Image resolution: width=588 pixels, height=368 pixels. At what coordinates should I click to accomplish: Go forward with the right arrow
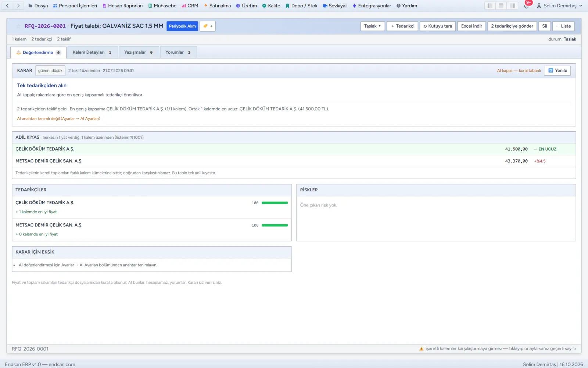point(18,6)
